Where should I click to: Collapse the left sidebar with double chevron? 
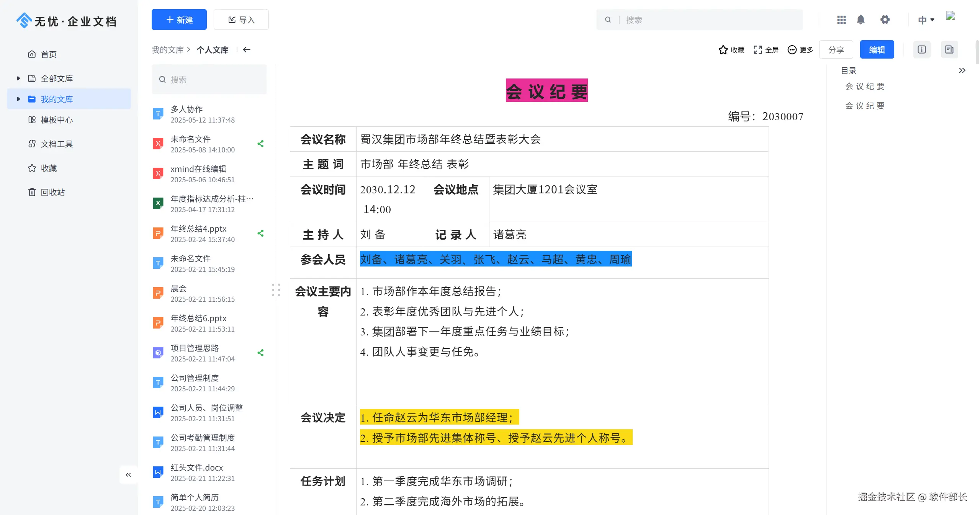point(128,475)
